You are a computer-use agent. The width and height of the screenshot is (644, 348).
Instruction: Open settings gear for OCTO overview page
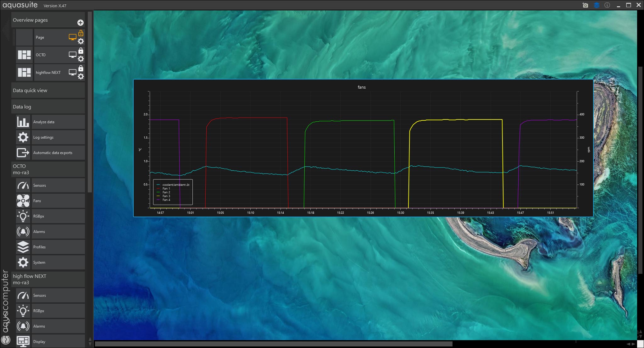pos(81,59)
